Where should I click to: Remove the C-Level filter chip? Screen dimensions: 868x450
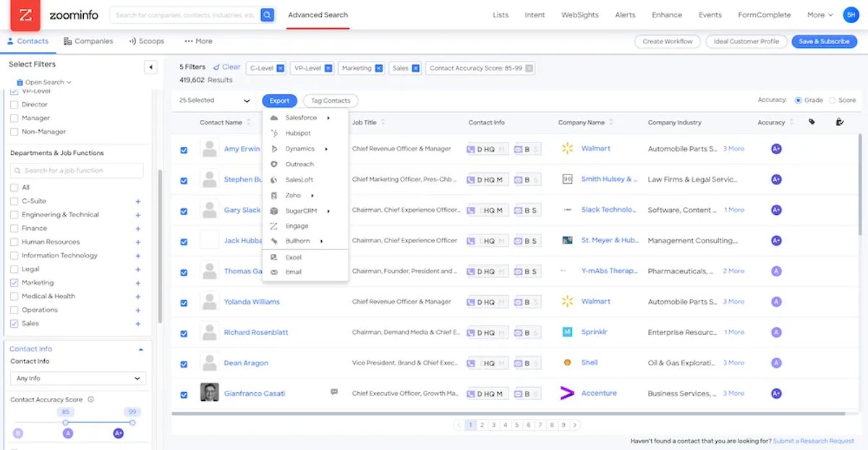point(281,68)
